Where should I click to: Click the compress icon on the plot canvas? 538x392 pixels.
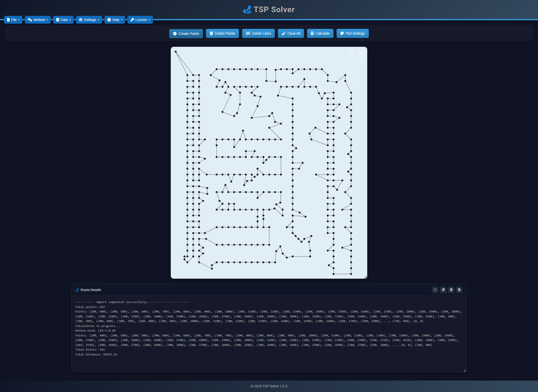pos(360,54)
